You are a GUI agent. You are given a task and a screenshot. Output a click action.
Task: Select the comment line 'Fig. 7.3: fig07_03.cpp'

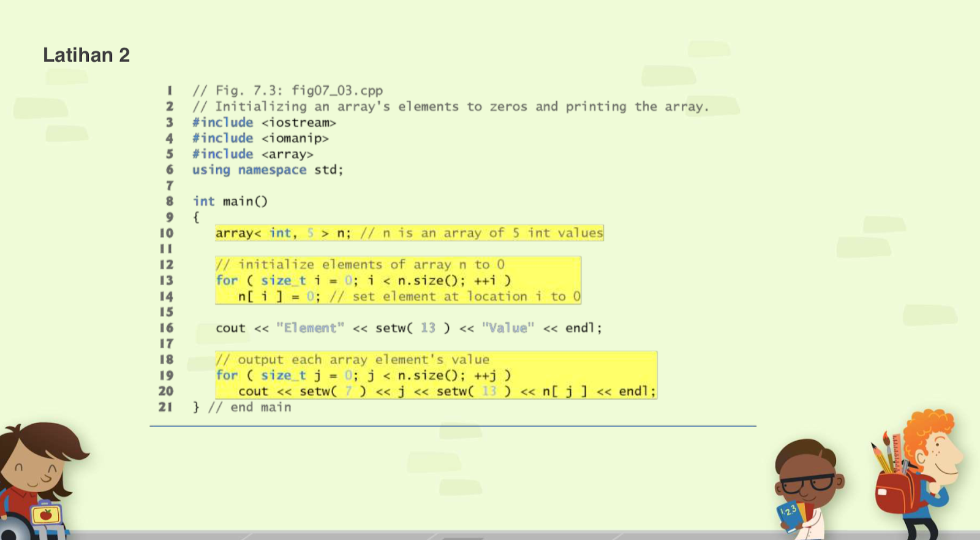point(288,91)
